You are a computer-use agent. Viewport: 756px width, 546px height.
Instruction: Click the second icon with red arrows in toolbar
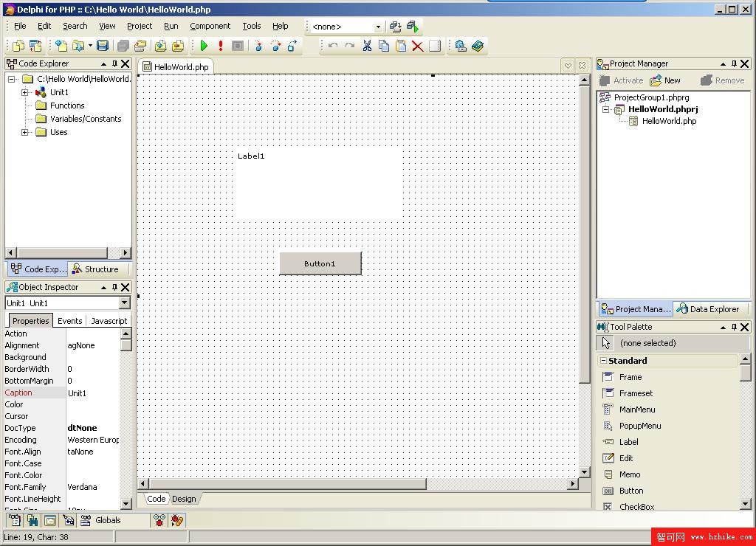click(x=35, y=46)
